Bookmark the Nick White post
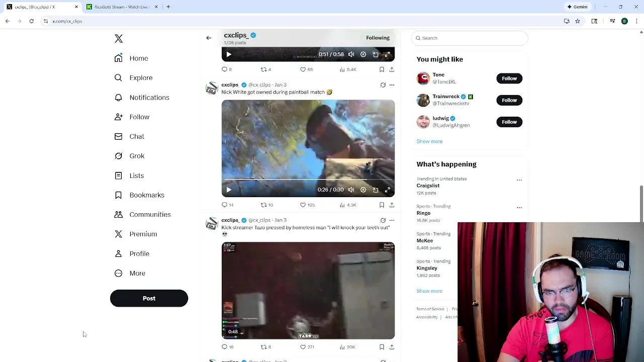Screen dimensions: 644x362 click(382, 205)
